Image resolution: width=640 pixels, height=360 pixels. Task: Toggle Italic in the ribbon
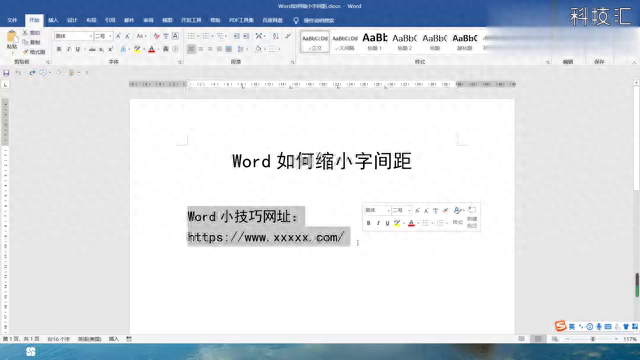(68, 49)
